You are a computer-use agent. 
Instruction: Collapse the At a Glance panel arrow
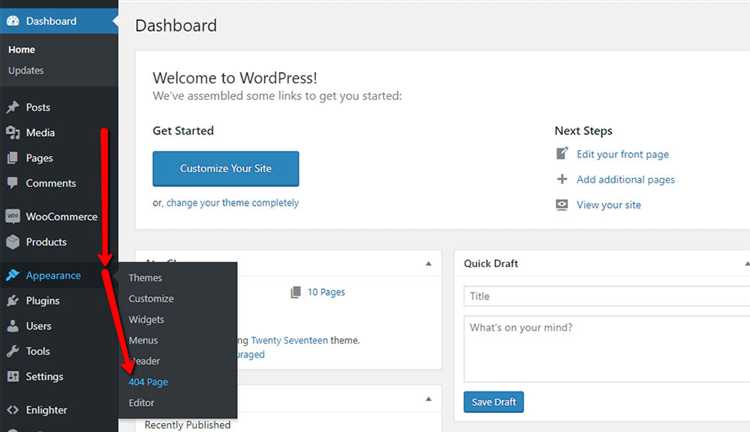(428, 264)
